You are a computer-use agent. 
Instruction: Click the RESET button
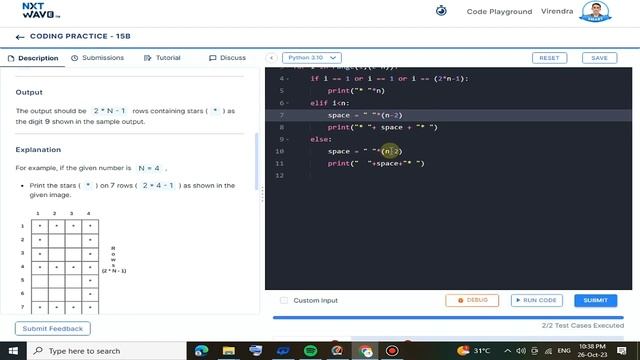(549, 58)
